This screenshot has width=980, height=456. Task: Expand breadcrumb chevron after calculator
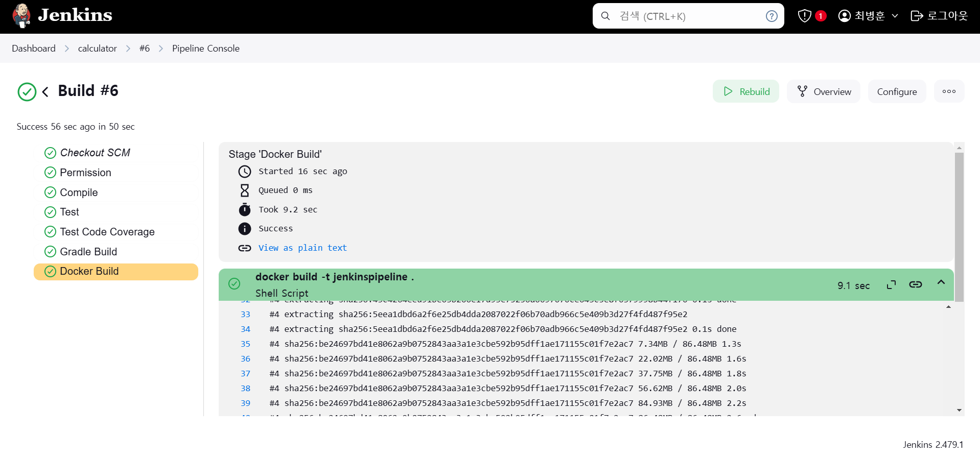128,49
